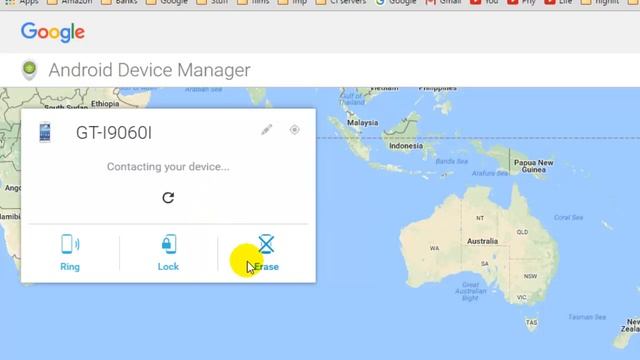
Task: Click the Google logo
Action: [x=53, y=32]
